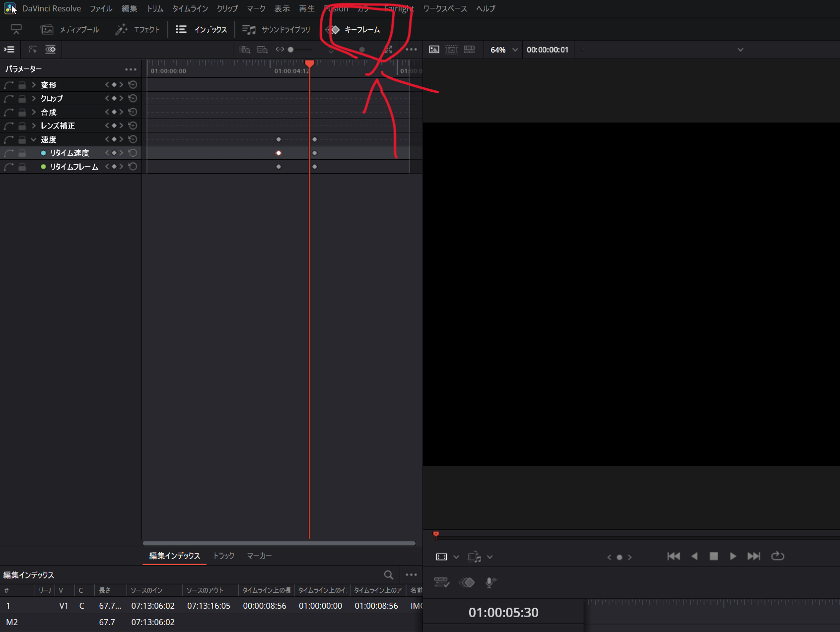Click the curve icon for クロップ row
Screen dimensions: 840x632
pos(8,99)
